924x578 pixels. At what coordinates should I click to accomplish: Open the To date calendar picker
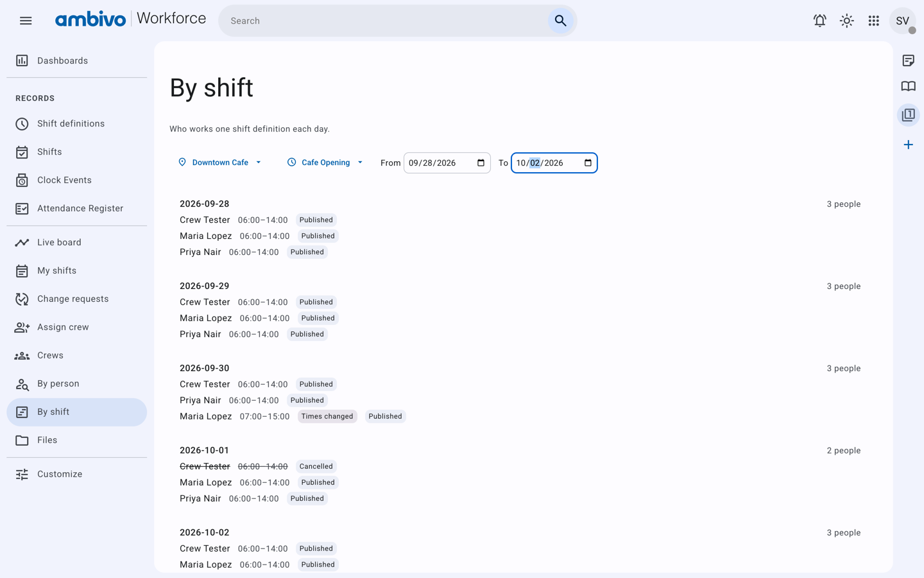(x=588, y=162)
